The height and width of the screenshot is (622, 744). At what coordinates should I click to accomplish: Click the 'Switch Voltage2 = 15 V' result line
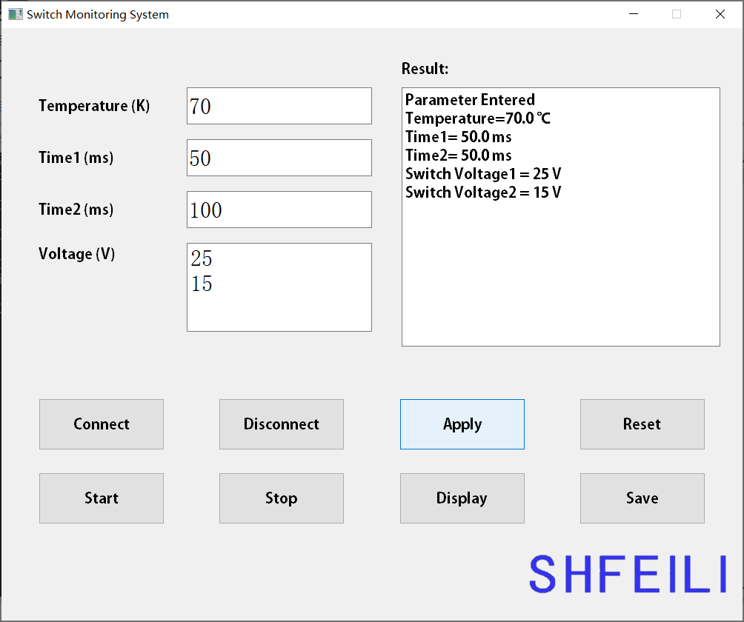tap(483, 192)
